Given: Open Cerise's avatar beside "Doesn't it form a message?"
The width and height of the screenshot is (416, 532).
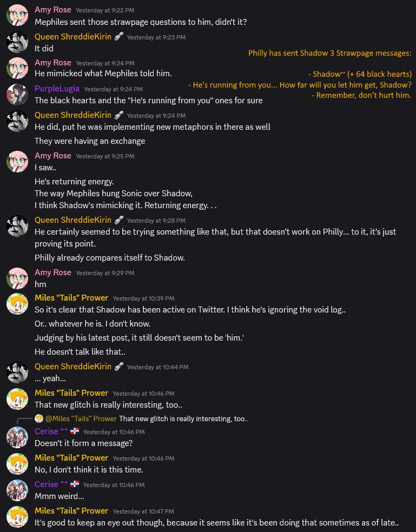Looking at the screenshot, I should (x=17, y=437).
